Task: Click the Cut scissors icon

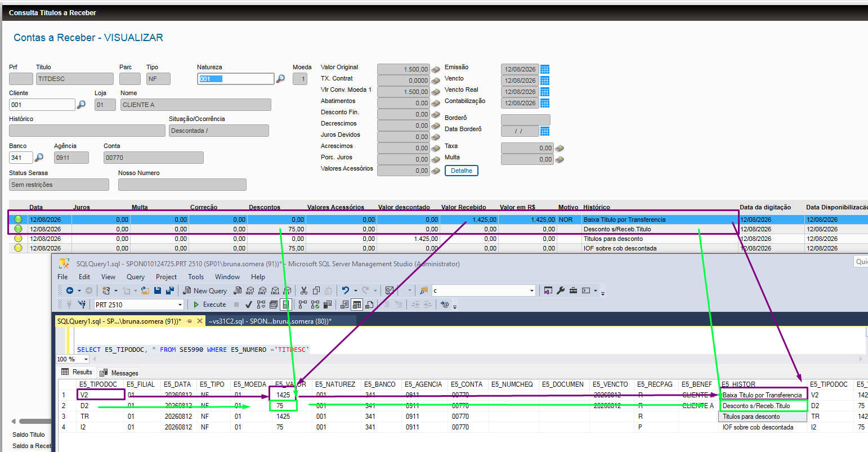Action: click(x=303, y=290)
